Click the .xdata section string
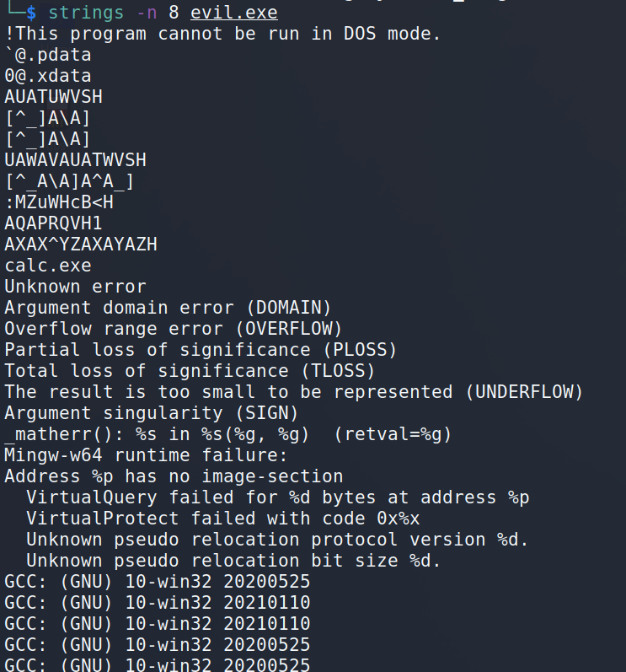The height and width of the screenshot is (672, 626). [x=48, y=76]
